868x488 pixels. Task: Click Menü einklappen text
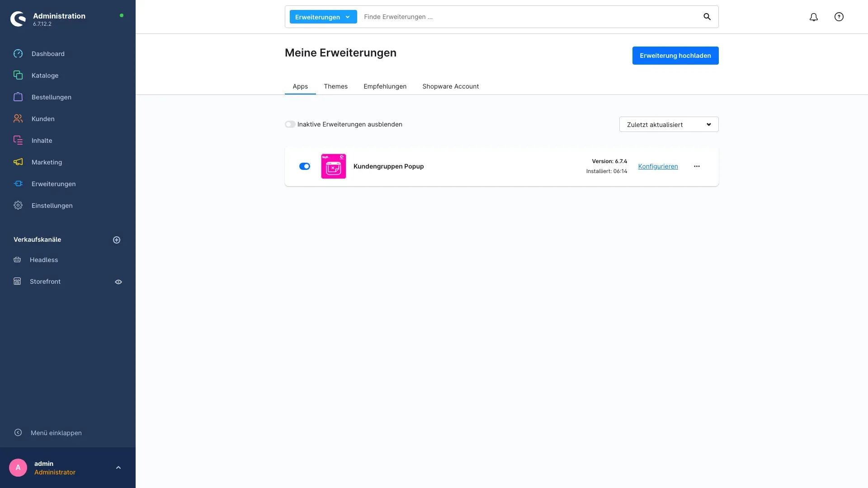tap(56, 433)
